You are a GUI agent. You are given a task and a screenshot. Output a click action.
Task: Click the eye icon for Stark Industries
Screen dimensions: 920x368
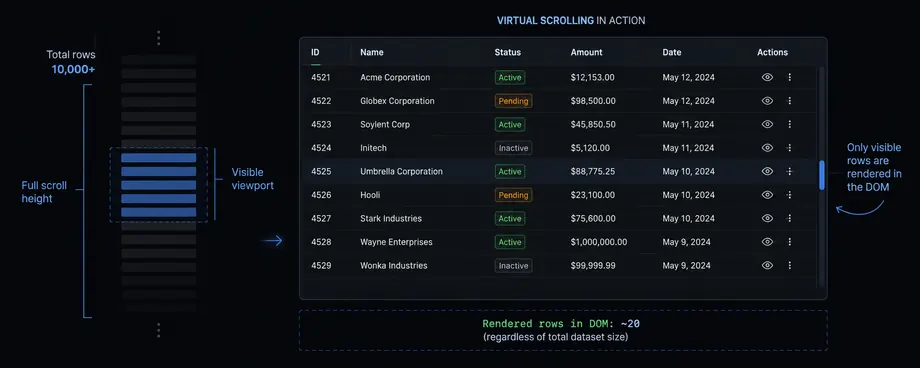pos(767,218)
